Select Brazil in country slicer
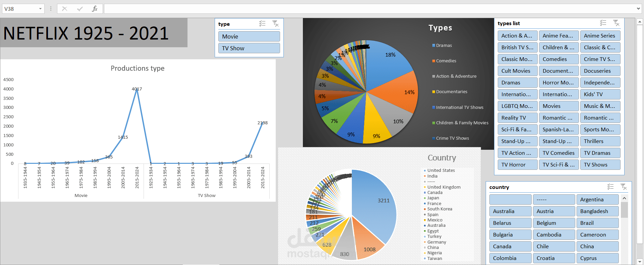Image resolution: width=644 pixels, height=265 pixels. click(598, 223)
